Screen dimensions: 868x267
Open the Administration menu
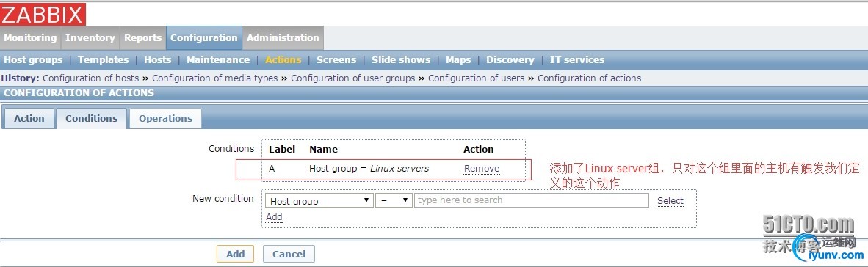click(x=283, y=38)
